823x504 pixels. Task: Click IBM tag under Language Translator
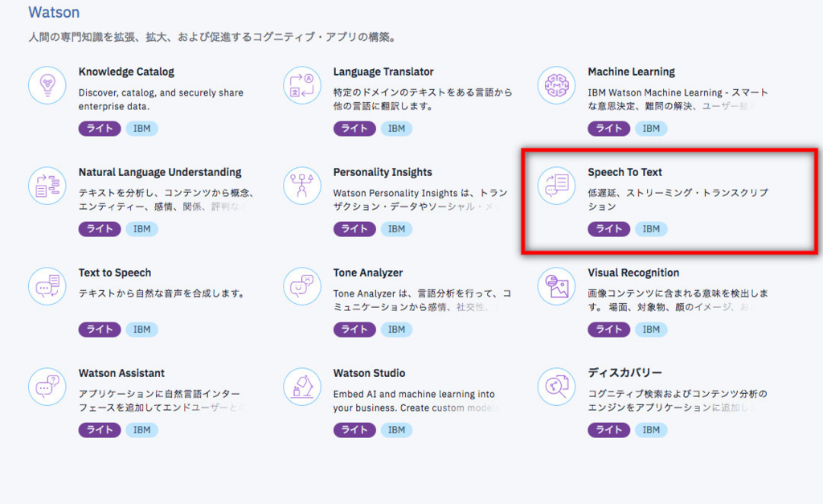(x=396, y=129)
